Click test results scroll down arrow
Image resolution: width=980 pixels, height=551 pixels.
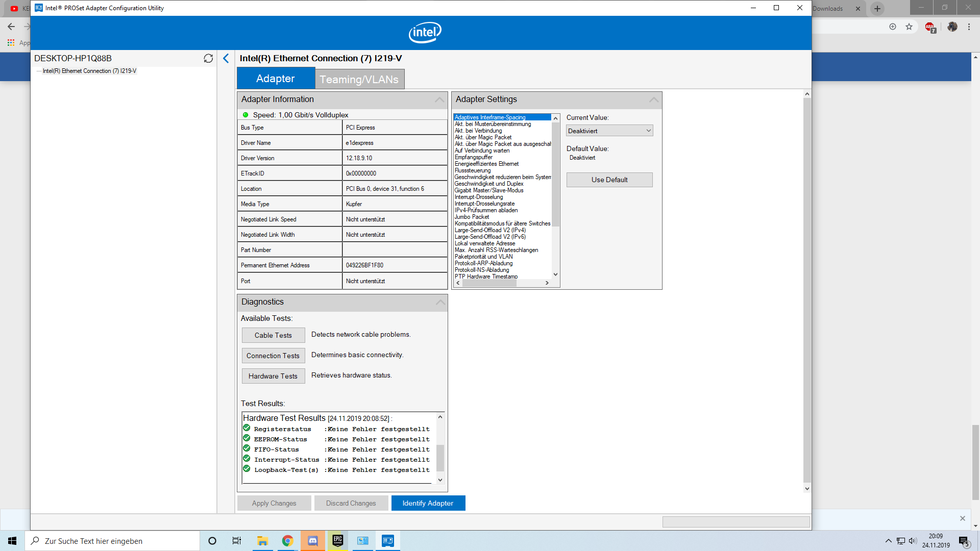pos(440,480)
